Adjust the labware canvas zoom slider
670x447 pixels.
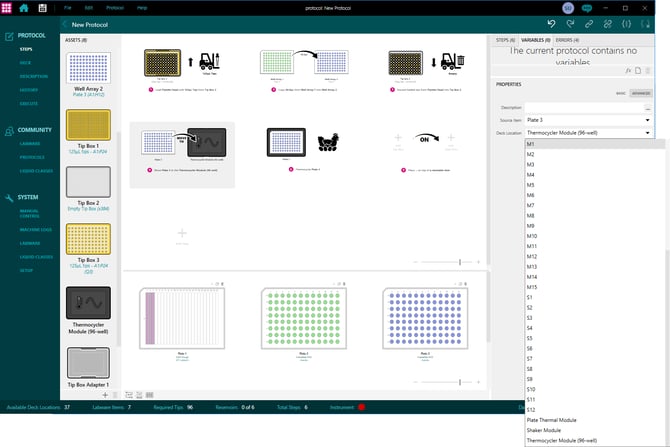click(x=460, y=382)
